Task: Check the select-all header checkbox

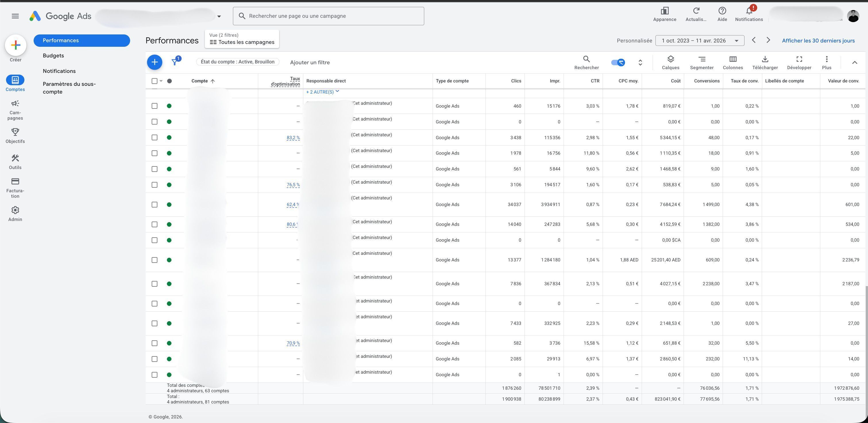Action: pyautogui.click(x=154, y=81)
